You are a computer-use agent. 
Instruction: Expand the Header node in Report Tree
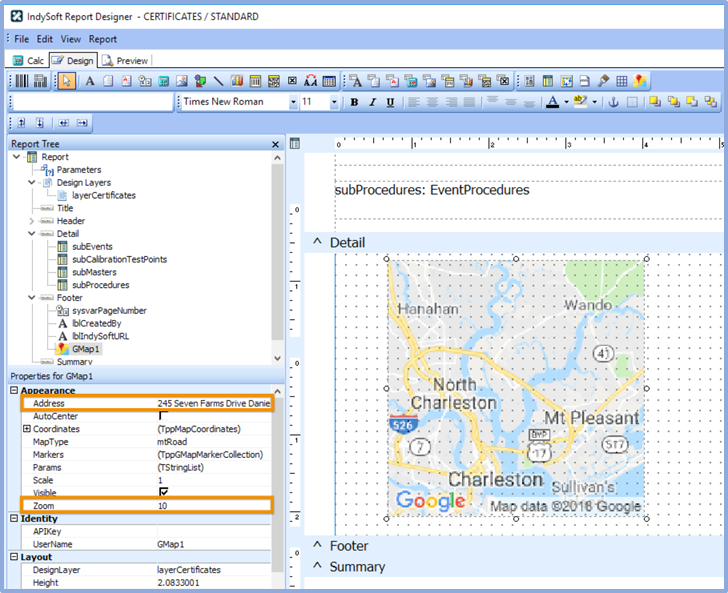coord(32,221)
